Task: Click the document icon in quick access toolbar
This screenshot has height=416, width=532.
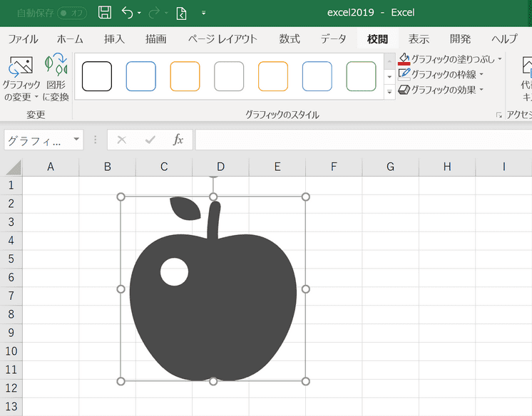Action: 182,14
